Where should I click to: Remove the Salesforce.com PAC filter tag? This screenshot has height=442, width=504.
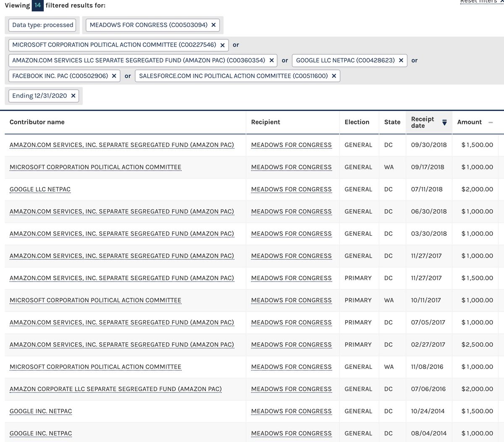(x=334, y=76)
